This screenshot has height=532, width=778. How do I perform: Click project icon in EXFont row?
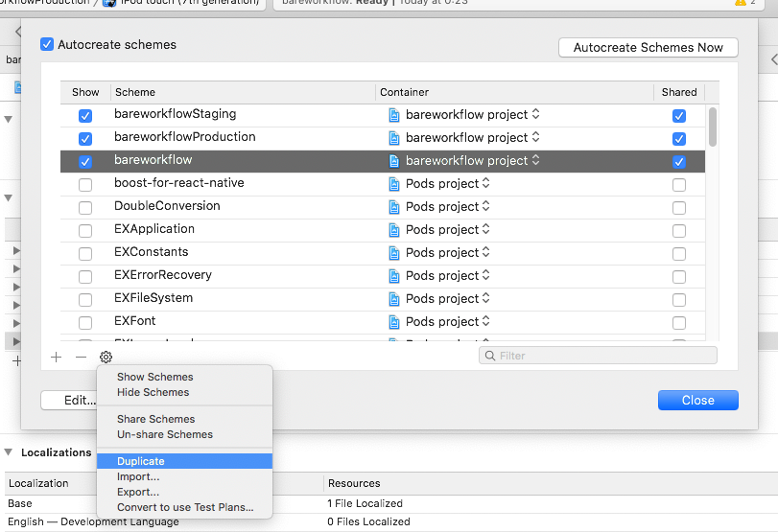point(394,322)
